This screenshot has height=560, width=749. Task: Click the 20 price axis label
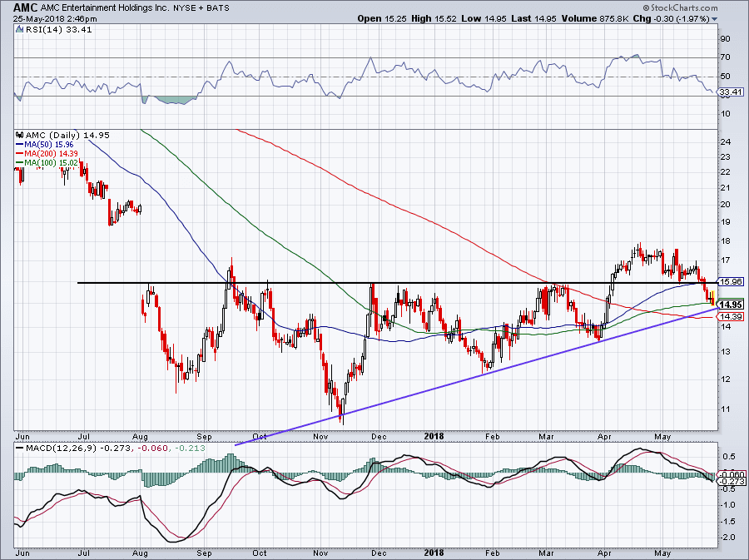(725, 205)
